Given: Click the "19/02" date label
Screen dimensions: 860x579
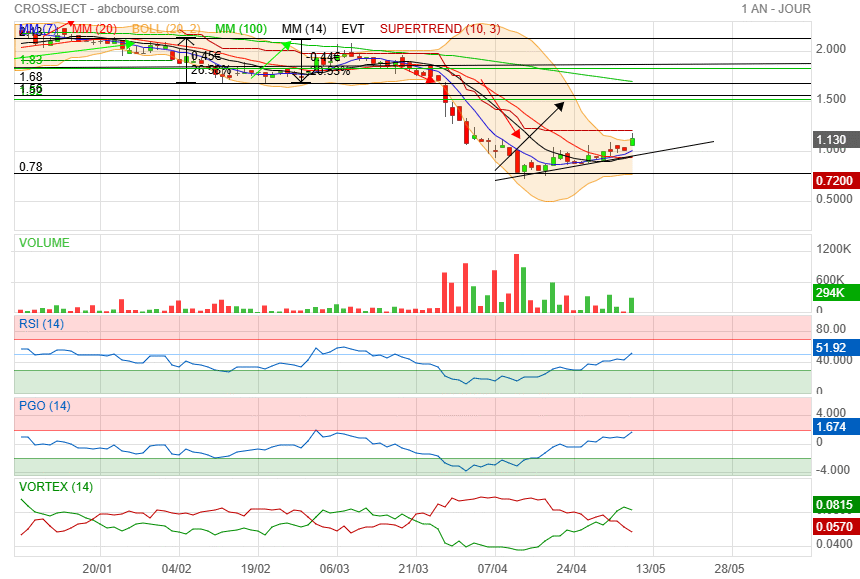Looking at the screenshot, I should (256, 569).
